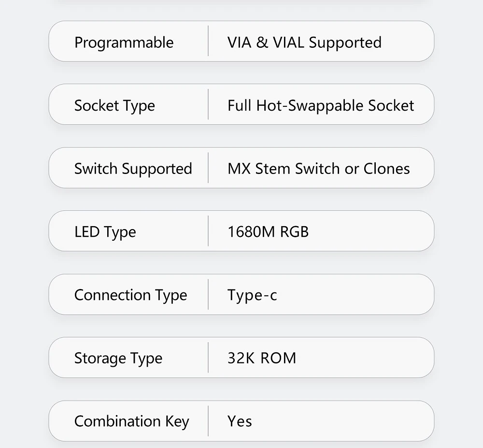Select the VIA & VIAL Supported text
The image size is (483, 448).
(x=304, y=43)
